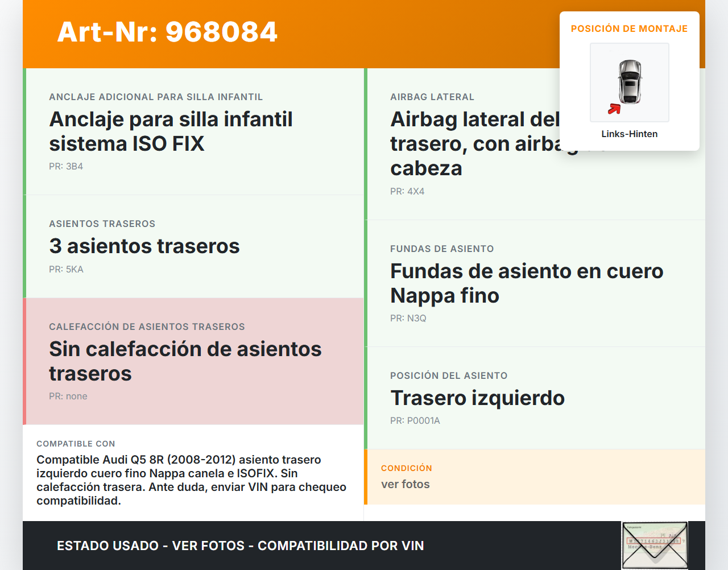Select the 'Trasero izquierdo' heading
This screenshot has width=728, height=570.
478,398
